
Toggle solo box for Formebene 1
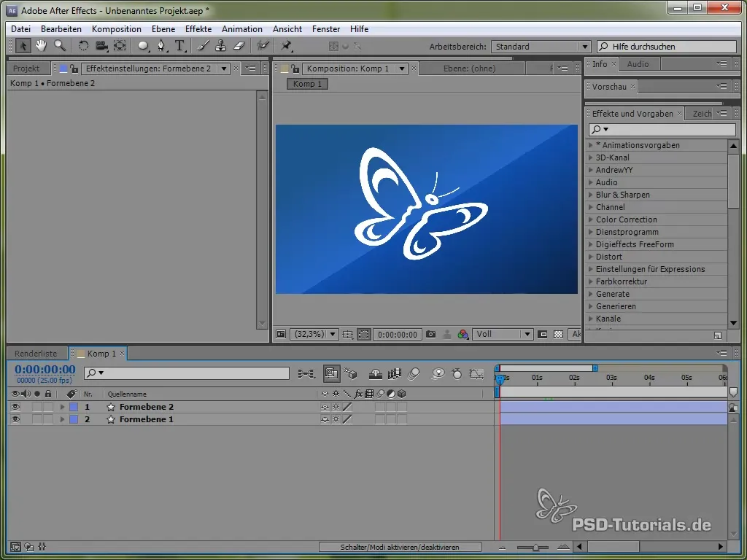[x=37, y=419]
